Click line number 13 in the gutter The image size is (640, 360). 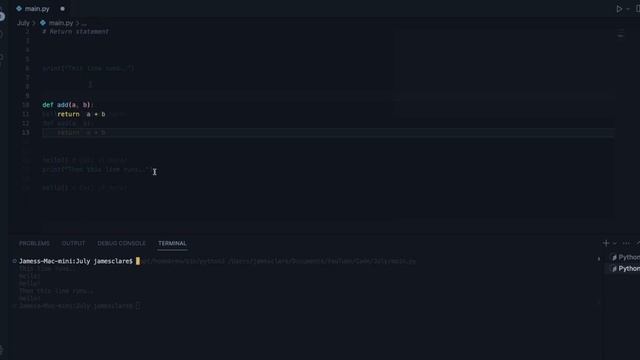click(x=25, y=132)
